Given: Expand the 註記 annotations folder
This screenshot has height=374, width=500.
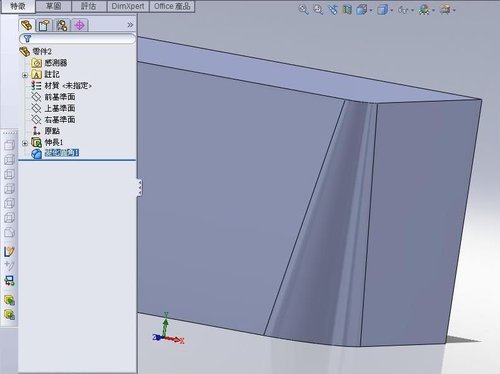Looking at the screenshot, I should tap(25, 75).
